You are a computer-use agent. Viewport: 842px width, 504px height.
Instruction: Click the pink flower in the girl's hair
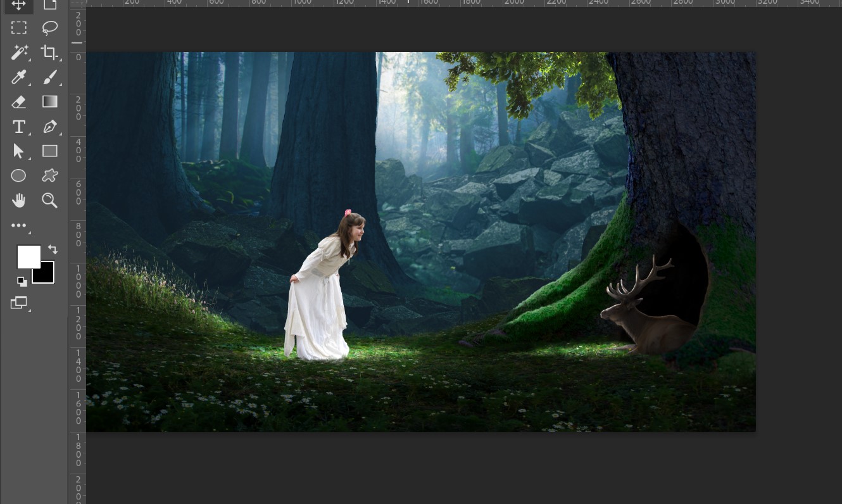[348, 213]
